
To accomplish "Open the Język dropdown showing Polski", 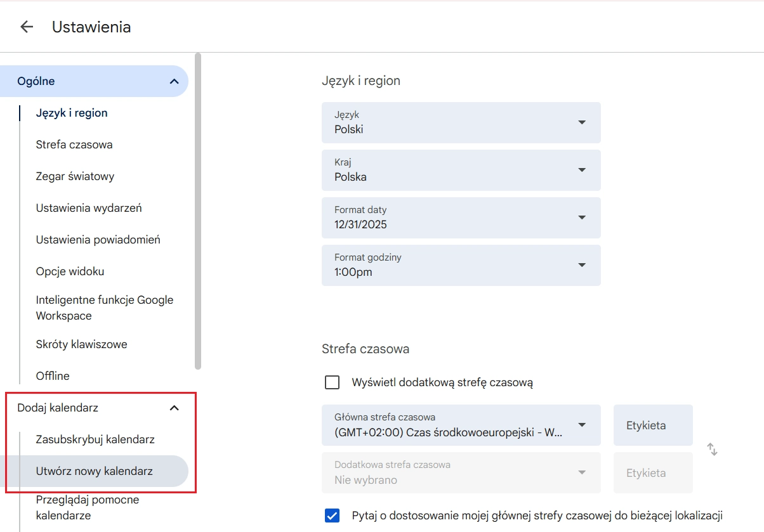I will click(461, 122).
